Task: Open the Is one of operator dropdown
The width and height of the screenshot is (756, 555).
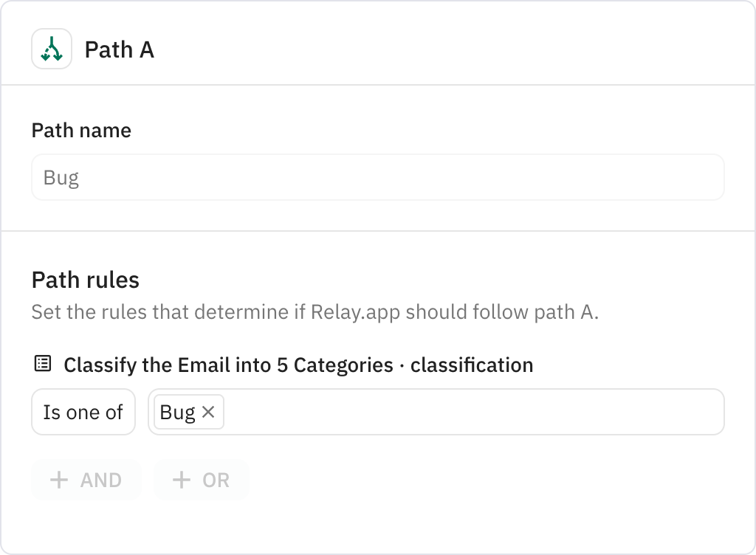Action: 83,412
